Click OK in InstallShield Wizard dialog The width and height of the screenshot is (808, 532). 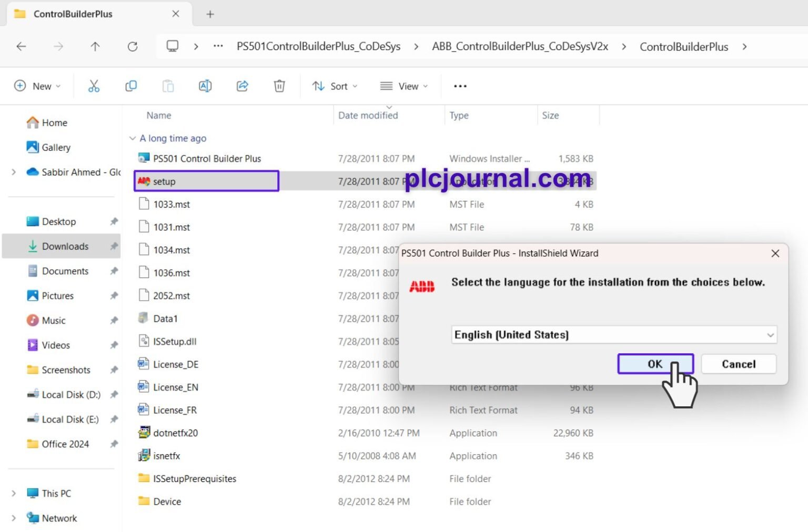655,364
